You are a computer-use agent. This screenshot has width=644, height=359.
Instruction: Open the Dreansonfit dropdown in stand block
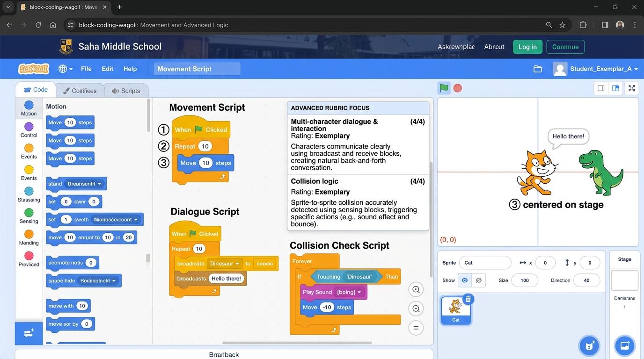coord(84,184)
